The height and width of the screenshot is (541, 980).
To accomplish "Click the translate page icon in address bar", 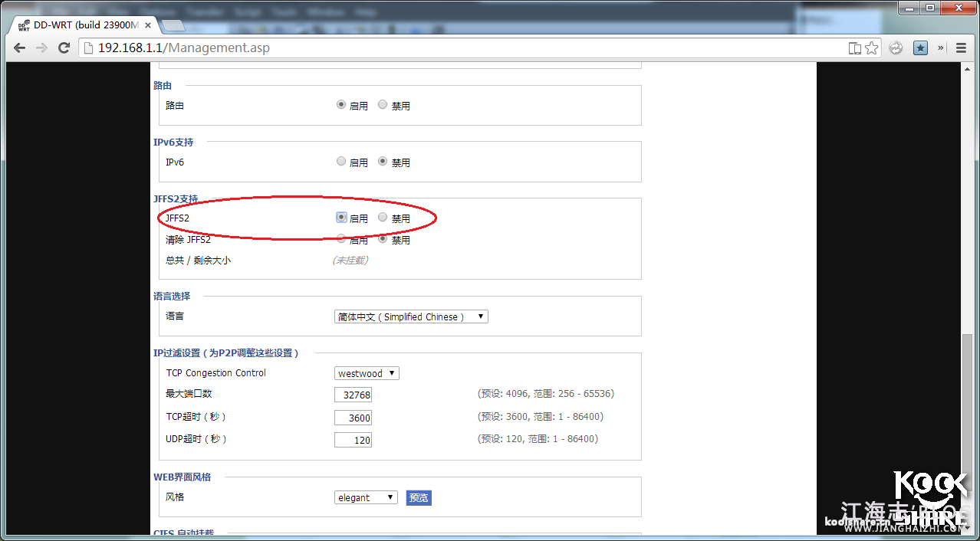I will 854,48.
